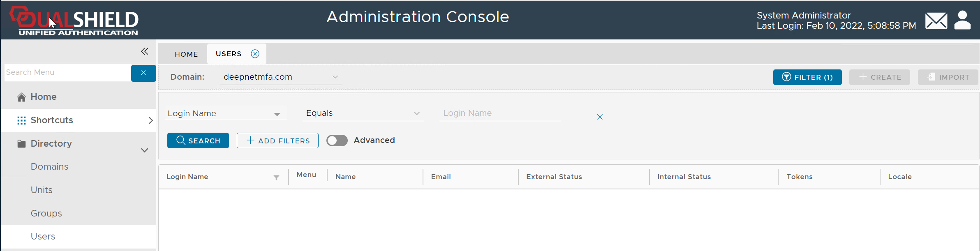980x251 pixels.
Task: Clear the Search Menu box
Action: [x=143, y=73]
